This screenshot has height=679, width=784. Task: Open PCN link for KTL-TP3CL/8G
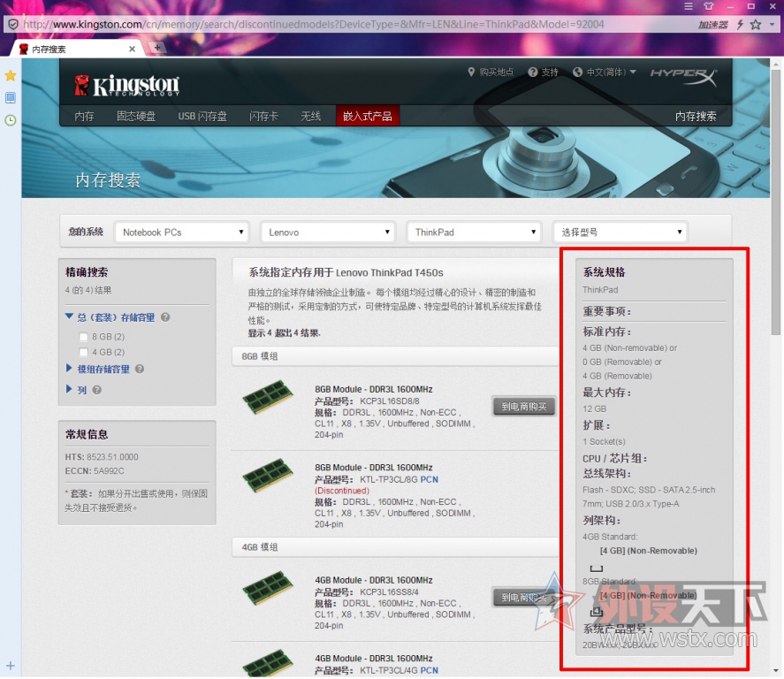(x=429, y=479)
